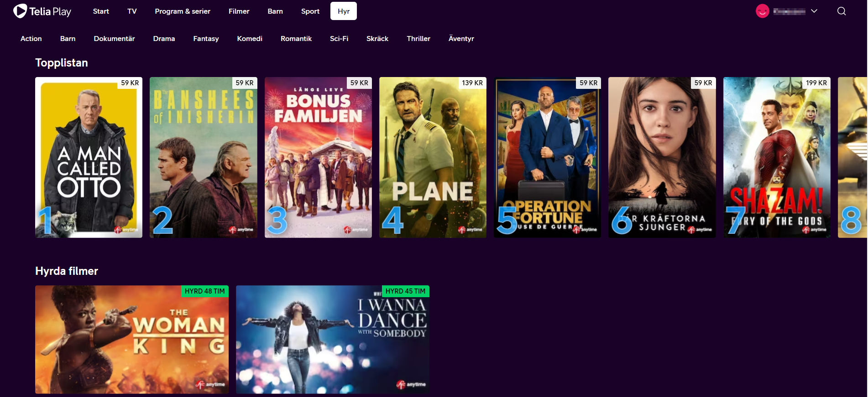Switch to the Hyr tab
Viewport: 868px width, 397px height.
[x=343, y=11]
